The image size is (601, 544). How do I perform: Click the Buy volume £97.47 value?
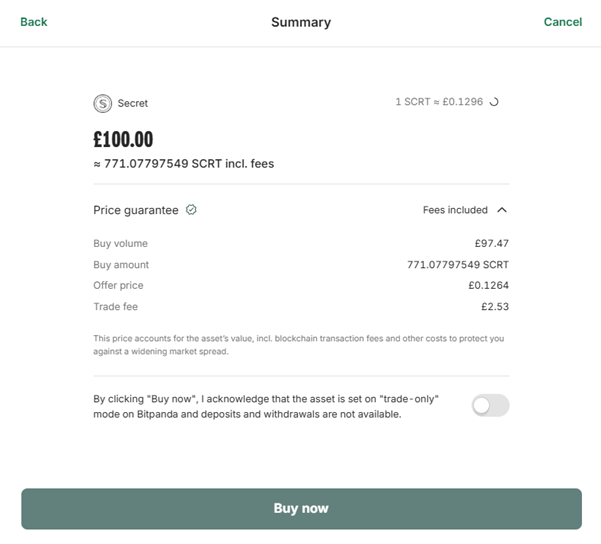491,243
